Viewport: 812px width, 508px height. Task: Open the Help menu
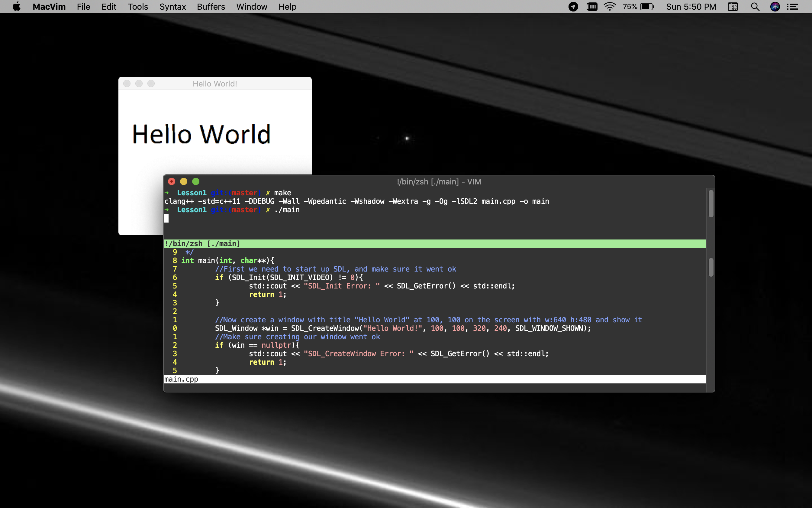point(287,7)
